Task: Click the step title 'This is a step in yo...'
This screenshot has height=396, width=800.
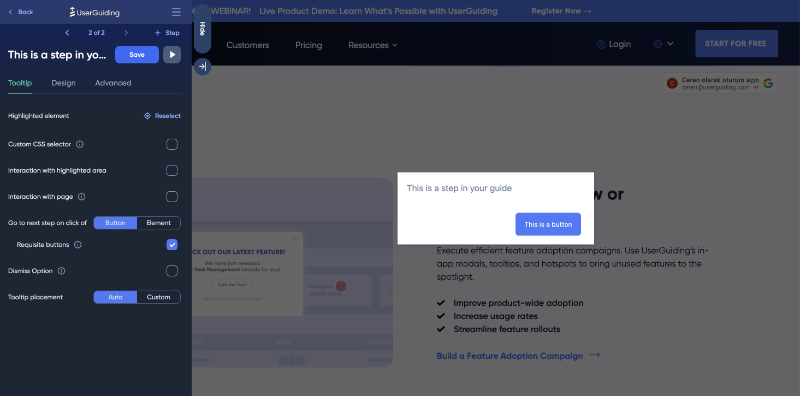Action: click(x=57, y=55)
